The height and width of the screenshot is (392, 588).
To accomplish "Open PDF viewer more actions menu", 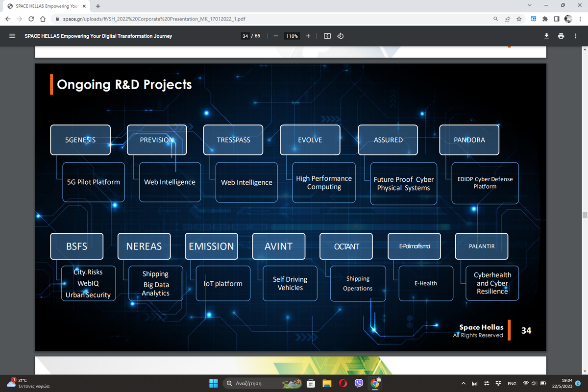I will coord(576,36).
